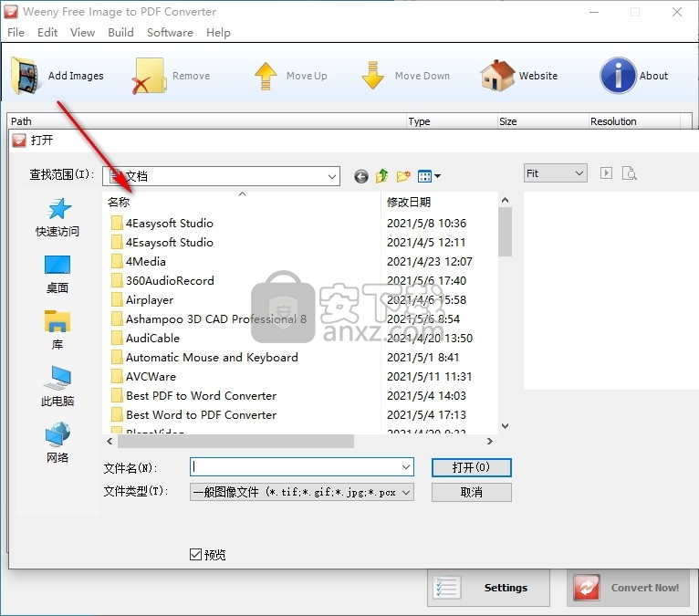Click the Move Up arrow icon
This screenshot has width=699, height=616.
click(266, 76)
